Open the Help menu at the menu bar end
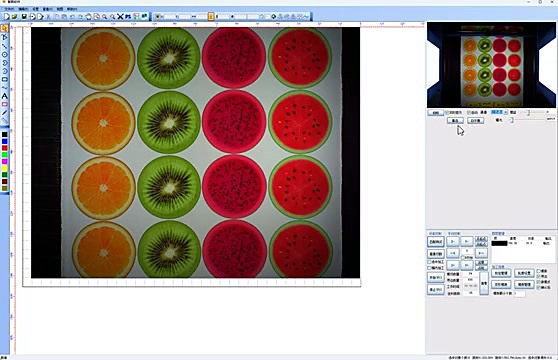The height and width of the screenshot is (360, 558). coord(72,9)
